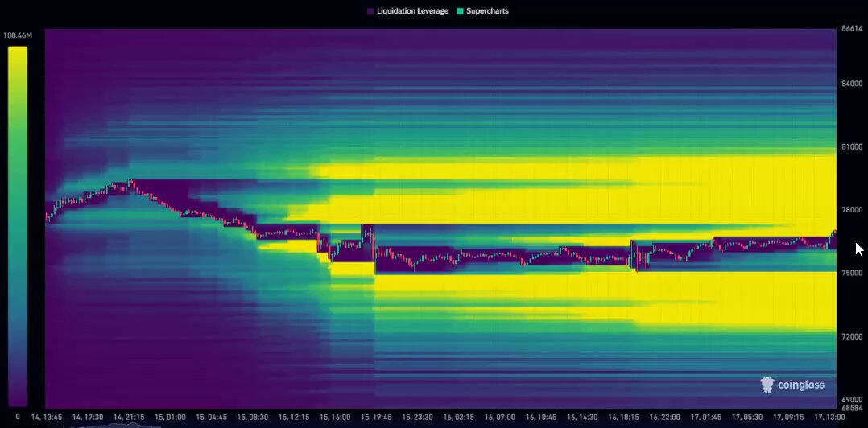
Task: Click the 15, 01:00 time label
Action: (x=171, y=417)
